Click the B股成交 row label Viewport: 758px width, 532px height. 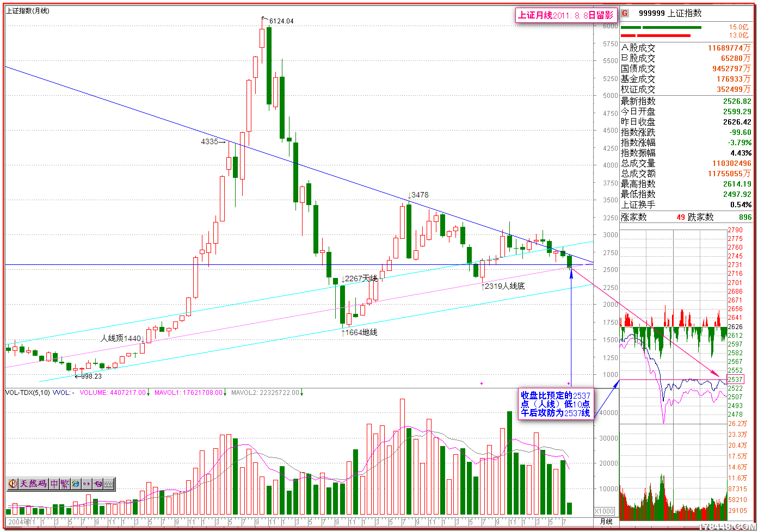pos(638,58)
